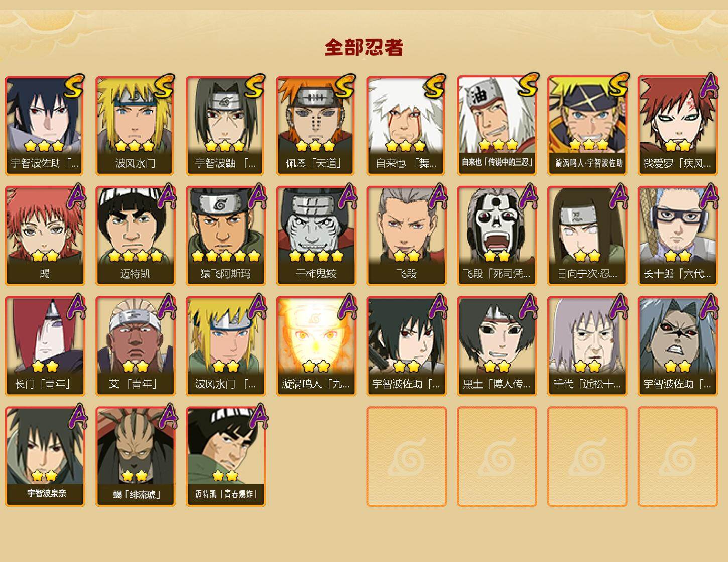Open the 日向宁次·忍... ninja card
Viewport: 728px width, 562px height.
click(x=587, y=236)
